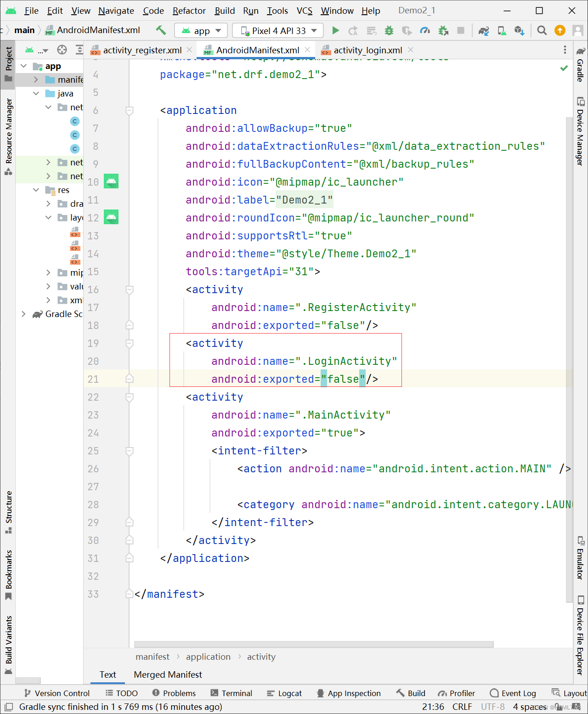
Task: Close the activity_login.xml tab
Action: point(411,50)
